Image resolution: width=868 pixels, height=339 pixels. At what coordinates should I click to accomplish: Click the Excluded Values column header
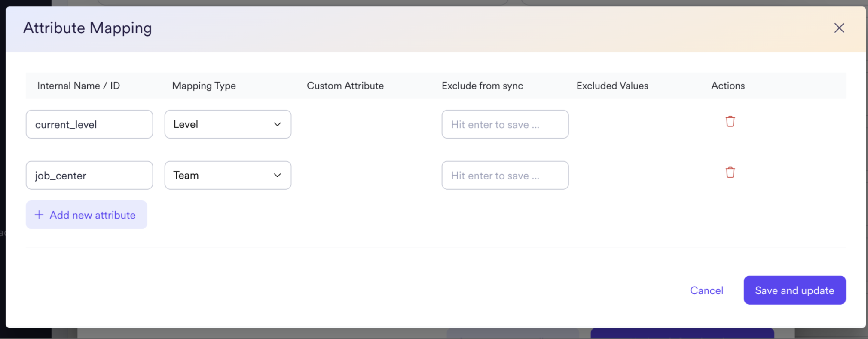(612, 86)
